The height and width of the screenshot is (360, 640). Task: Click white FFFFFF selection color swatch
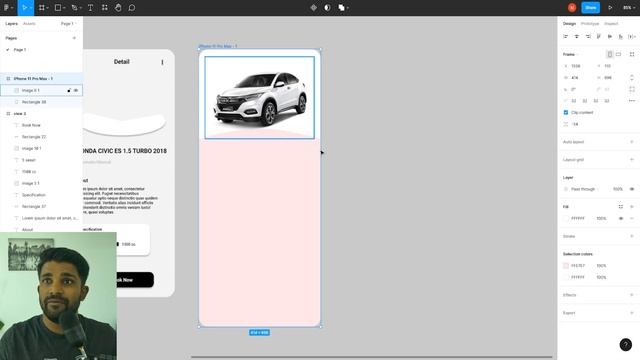566,277
